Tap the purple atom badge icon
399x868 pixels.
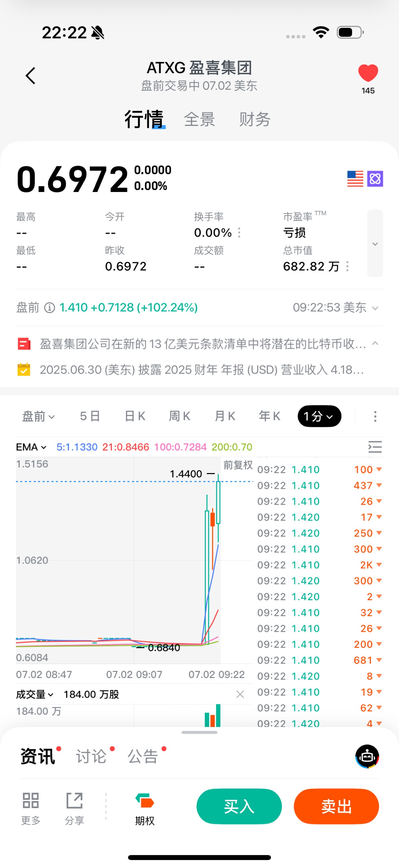click(375, 179)
